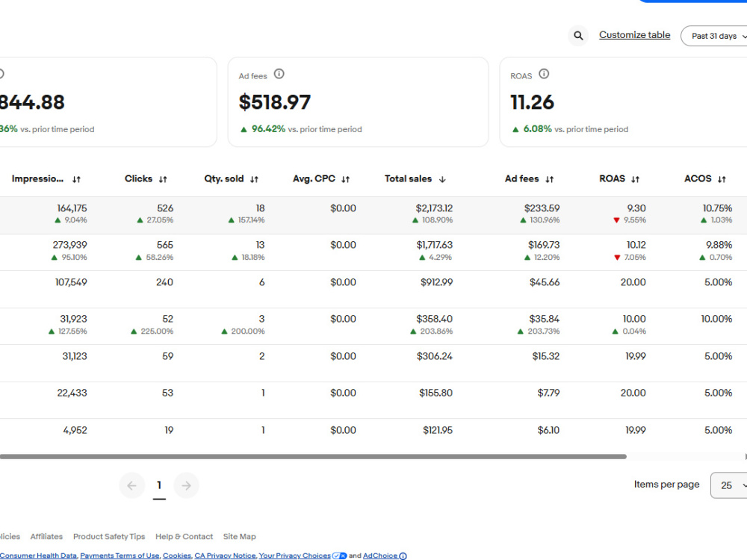747x560 pixels.
Task: Open the Customize table link
Action: 634,35
